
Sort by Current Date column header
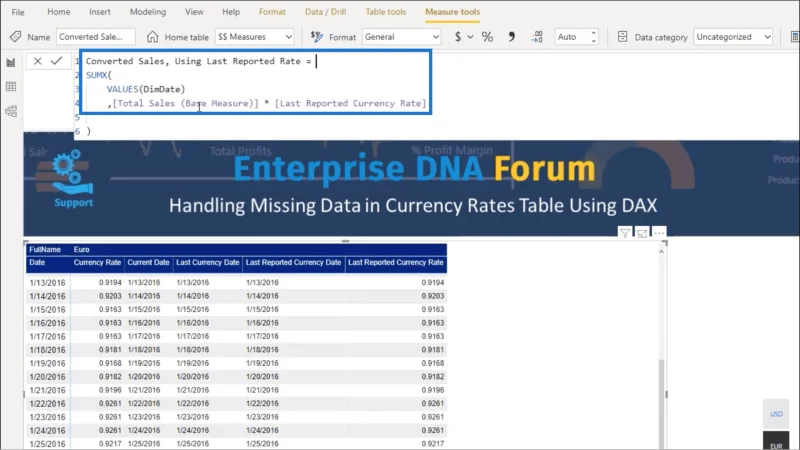click(148, 262)
